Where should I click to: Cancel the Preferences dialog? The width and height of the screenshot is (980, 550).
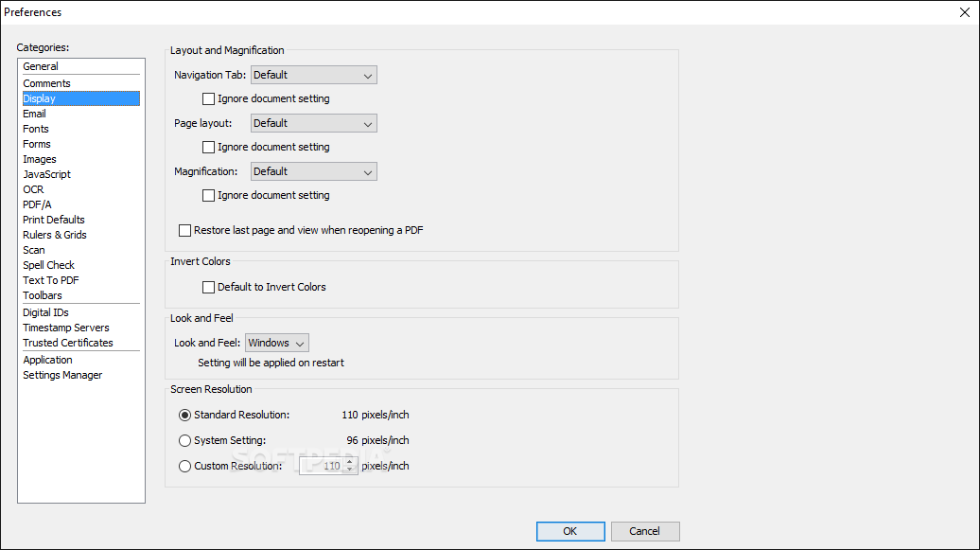[x=644, y=531]
